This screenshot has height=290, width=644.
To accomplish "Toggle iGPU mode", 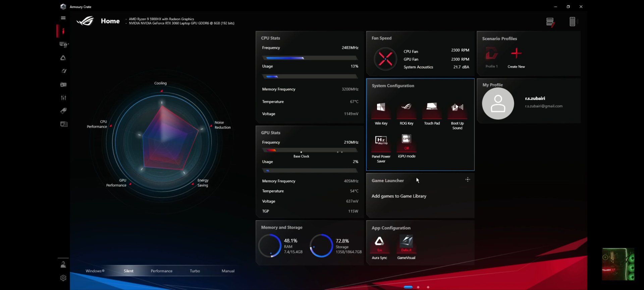I will [407, 143].
